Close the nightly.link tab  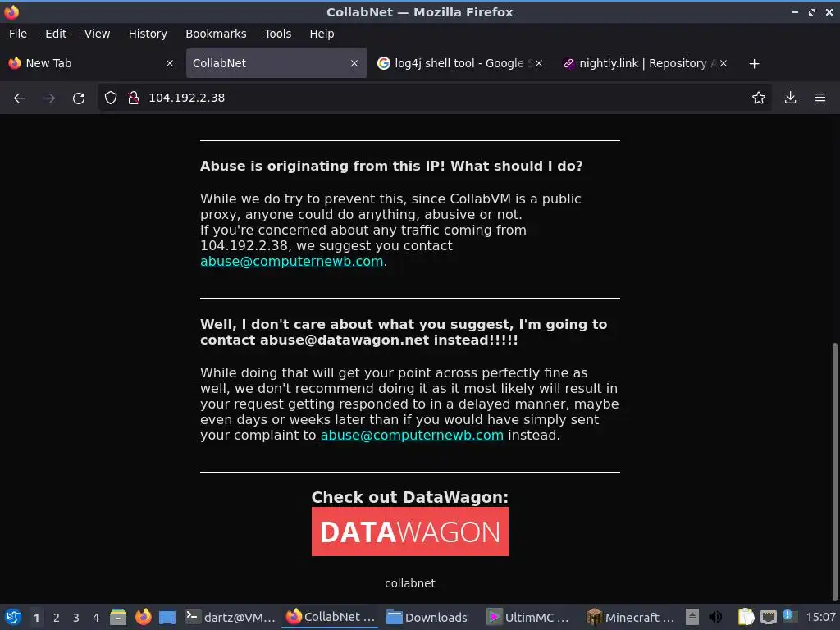click(x=724, y=63)
